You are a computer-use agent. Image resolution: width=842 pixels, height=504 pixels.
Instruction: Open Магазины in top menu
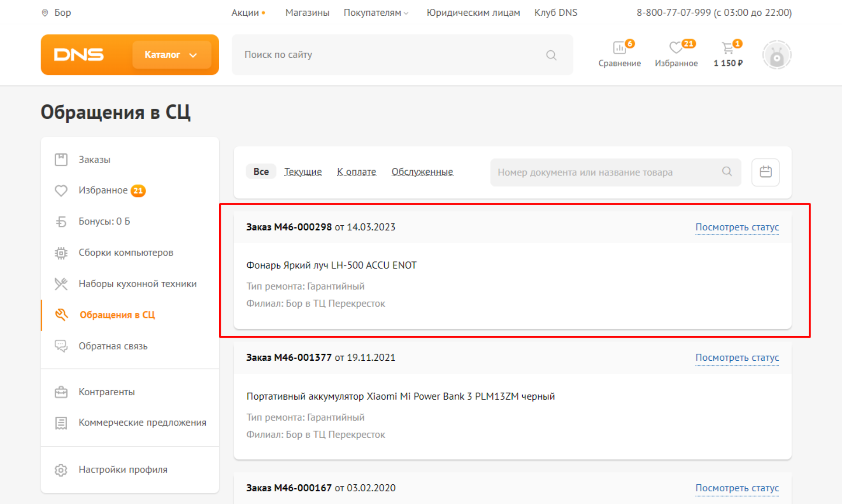tap(307, 13)
